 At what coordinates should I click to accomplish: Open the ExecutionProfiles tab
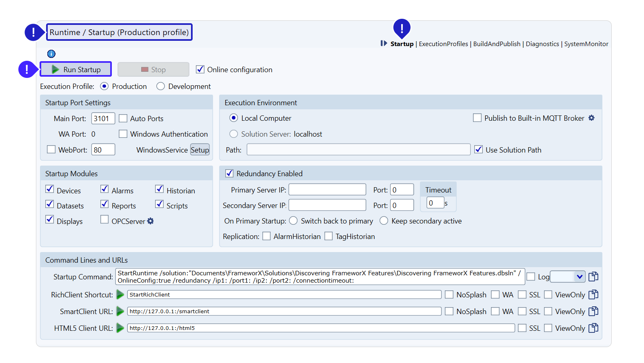443,44
